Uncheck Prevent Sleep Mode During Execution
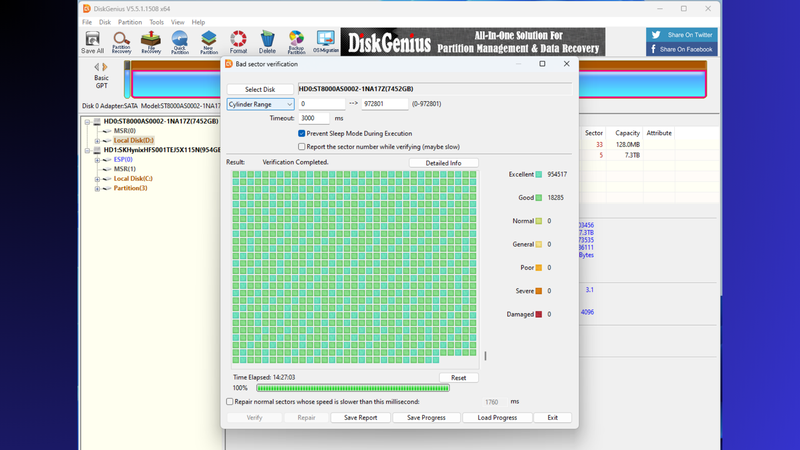The image size is (800, 450). [x=302, y=133]
